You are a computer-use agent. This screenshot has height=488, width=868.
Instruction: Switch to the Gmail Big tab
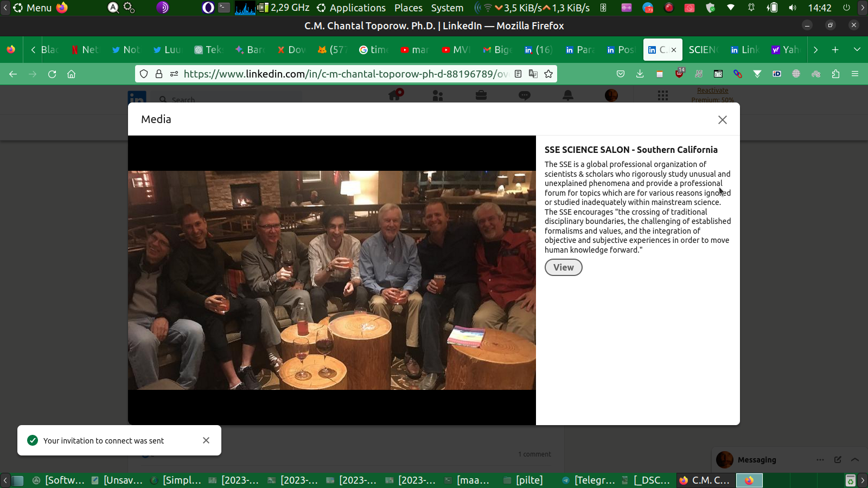497,50
